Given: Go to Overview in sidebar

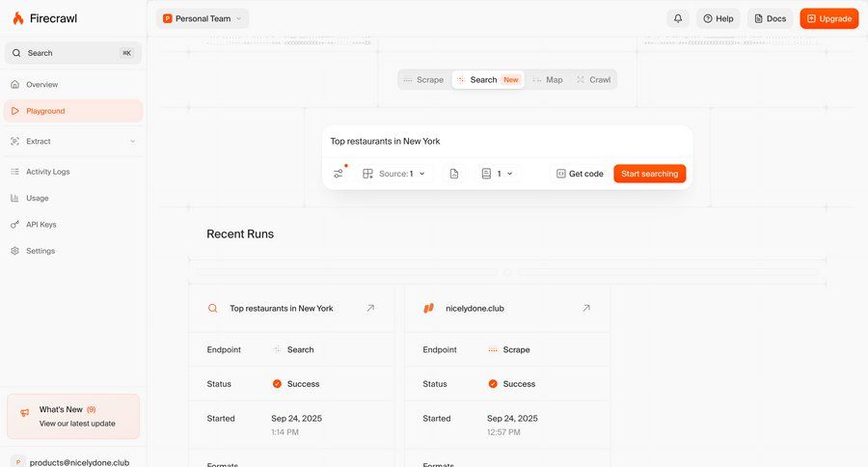Looking at the screenshot, I should pos(73,84).
